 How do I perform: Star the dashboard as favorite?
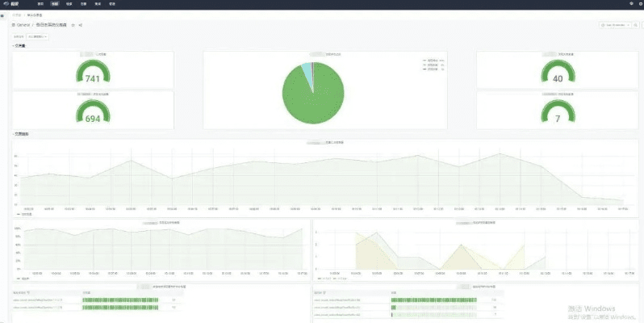click(x=73, y=25)
